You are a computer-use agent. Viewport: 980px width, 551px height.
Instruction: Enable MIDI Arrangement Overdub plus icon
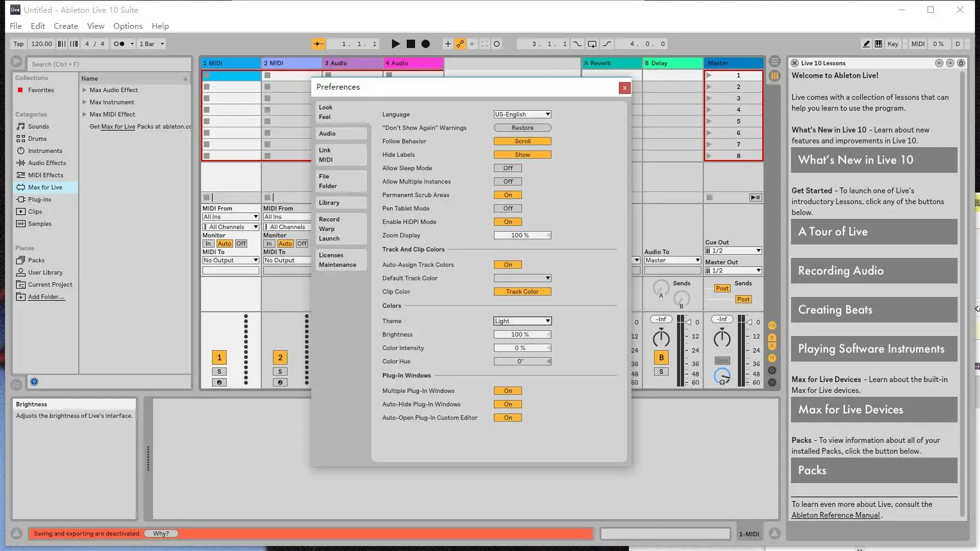click(448, 44)
